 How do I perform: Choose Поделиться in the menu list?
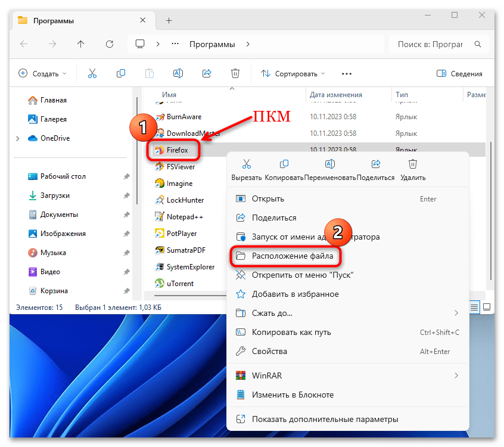347,218
